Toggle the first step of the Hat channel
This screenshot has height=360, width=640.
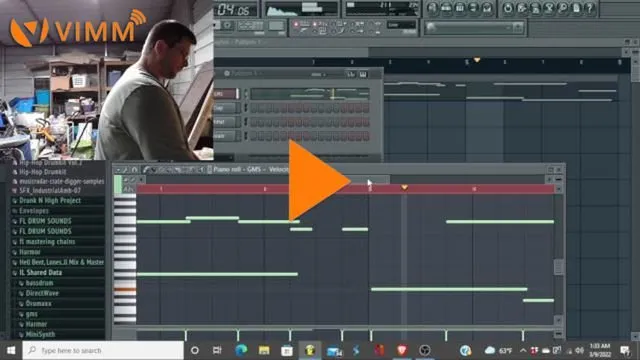(254, 122)
